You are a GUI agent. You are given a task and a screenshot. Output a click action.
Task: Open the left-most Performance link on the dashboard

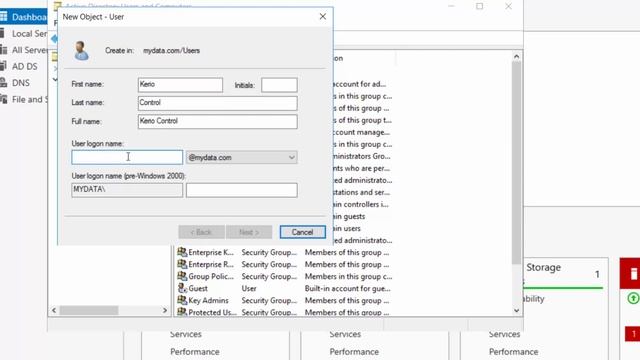click(195, 351)
